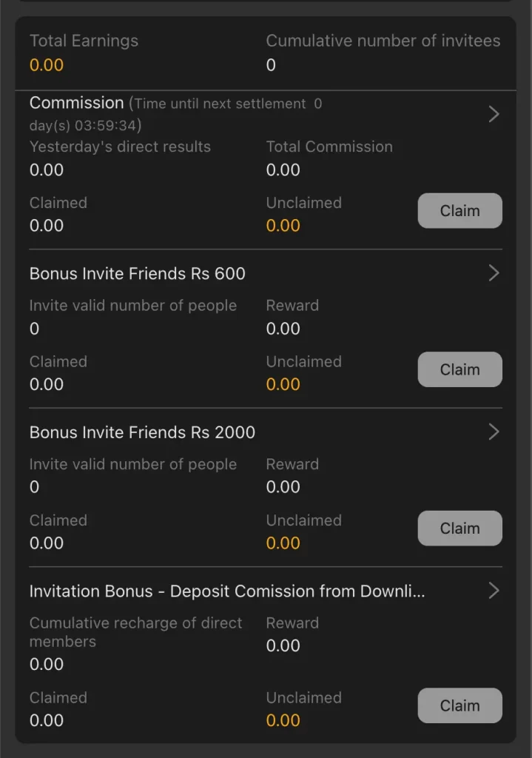
Task: Select the Total Commission value
Action: (283, 170)
